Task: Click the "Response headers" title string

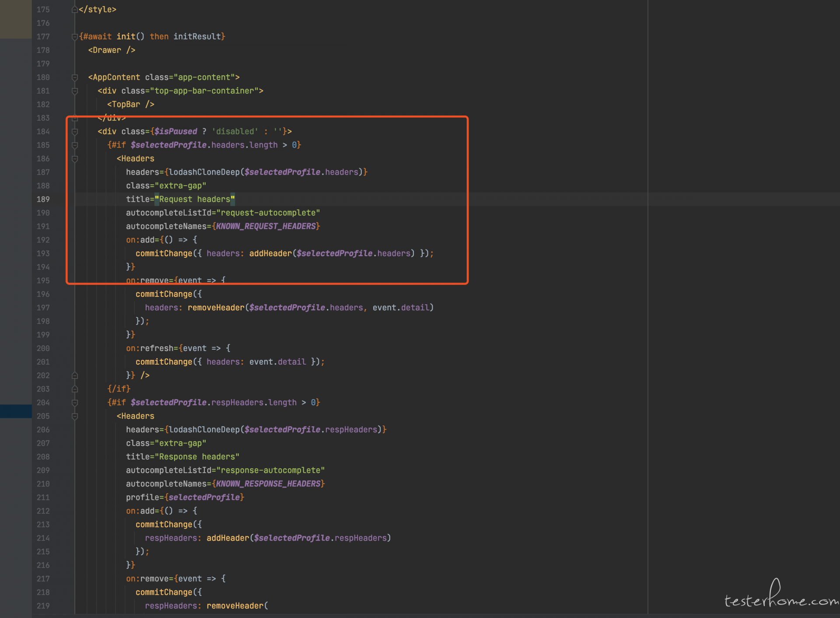Action: point(197,457)
